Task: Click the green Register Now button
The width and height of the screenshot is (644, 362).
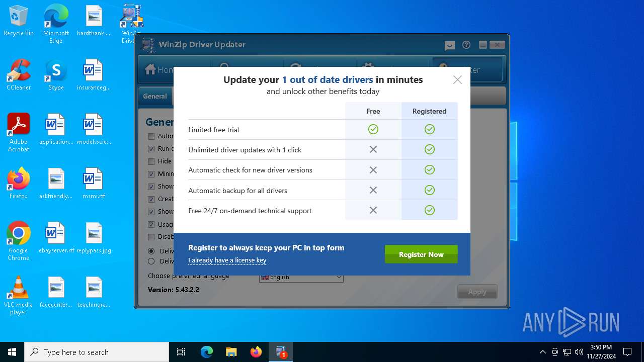Action: (421, 254)
